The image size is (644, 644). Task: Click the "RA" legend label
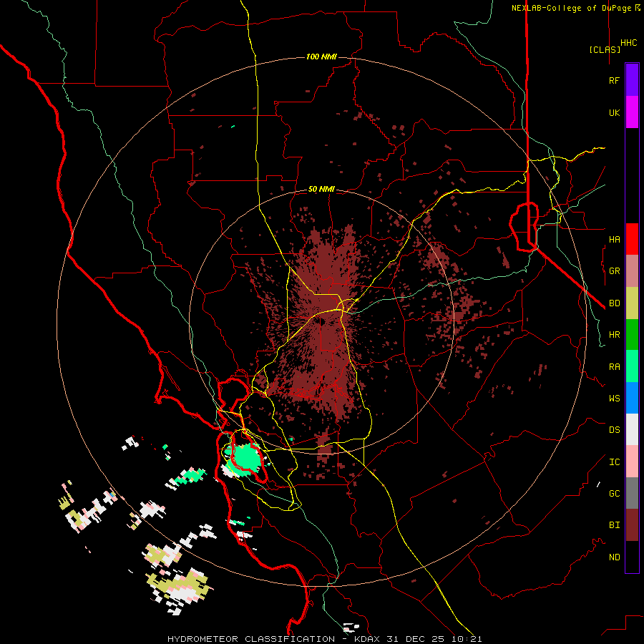click(x=614, y=367)
